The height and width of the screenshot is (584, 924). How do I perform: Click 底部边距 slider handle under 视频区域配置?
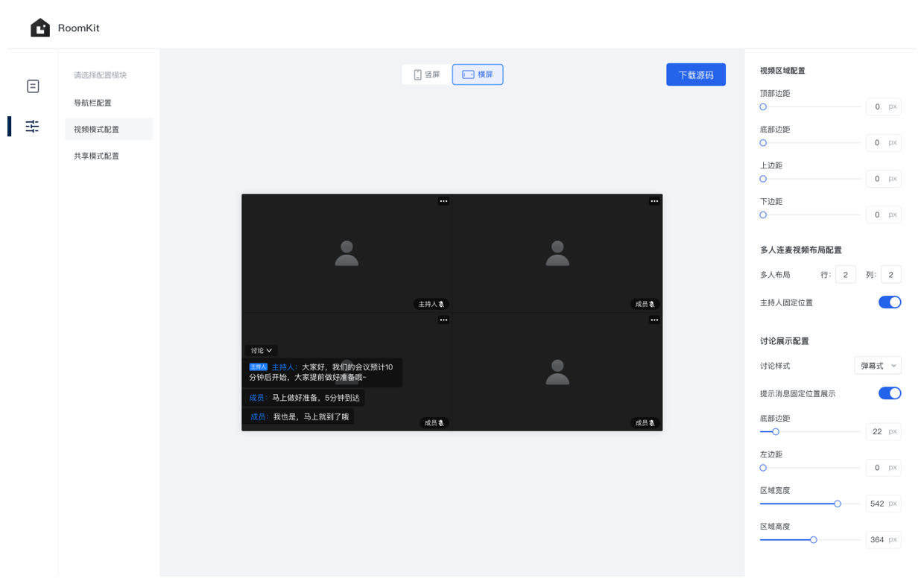tap(763, 143)
